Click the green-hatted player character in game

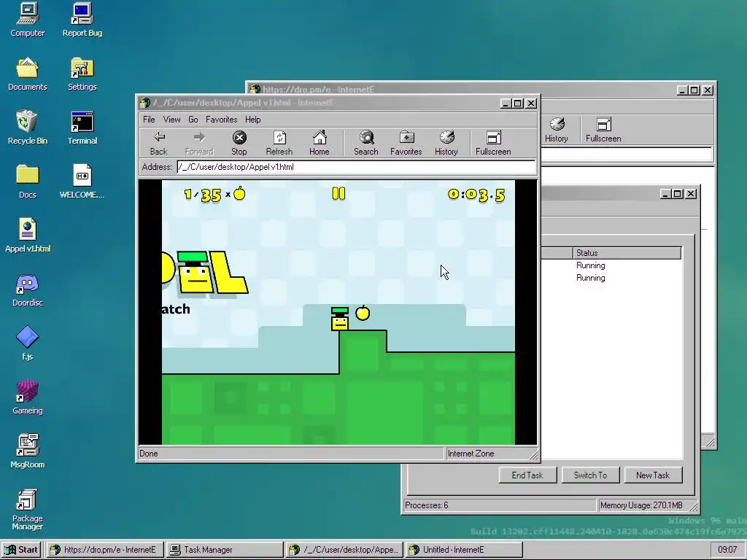[340, 319]
